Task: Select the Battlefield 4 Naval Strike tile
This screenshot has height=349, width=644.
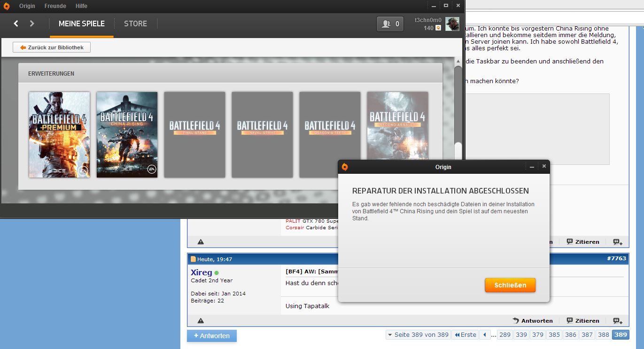Action: (x=262, y=134)
